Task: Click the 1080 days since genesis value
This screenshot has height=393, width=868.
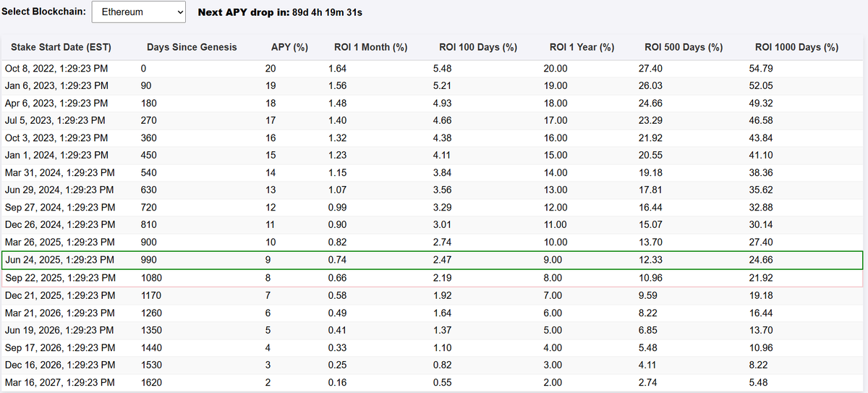Action: point(152,278)
